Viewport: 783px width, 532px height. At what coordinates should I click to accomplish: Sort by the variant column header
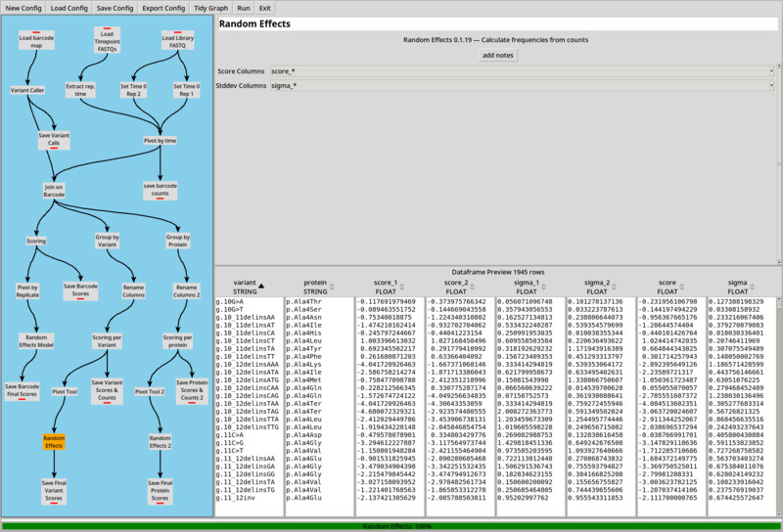[x=250, y=287]
